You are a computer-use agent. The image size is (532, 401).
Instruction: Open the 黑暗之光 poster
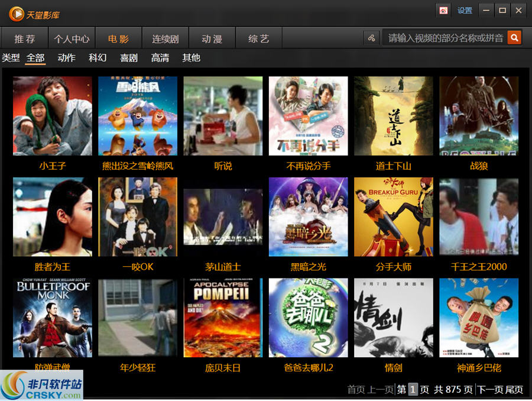(x=309, y=216)
